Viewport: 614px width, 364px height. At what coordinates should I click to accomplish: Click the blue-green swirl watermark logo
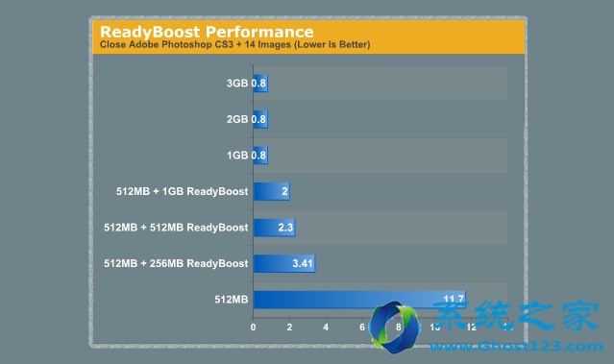pyautogui.click(x=395, y=328)
